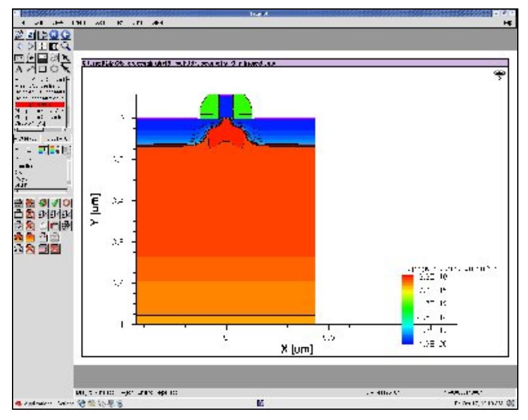Click the clock at the bottom-right panel
This screenshot has height=420, width=528.
point(479,403)
